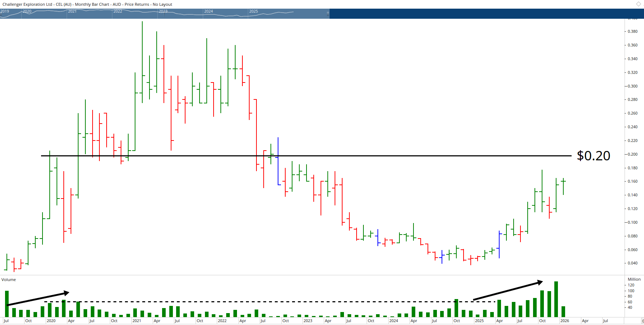Click the grip handle on the timeline navigator
Screen dimensions: 644x325
click(x=328, y=14)
